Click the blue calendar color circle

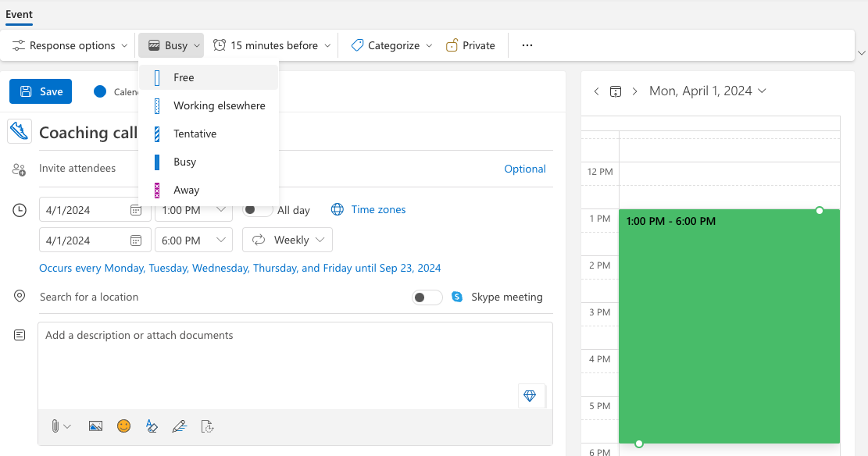coord(100,92)
